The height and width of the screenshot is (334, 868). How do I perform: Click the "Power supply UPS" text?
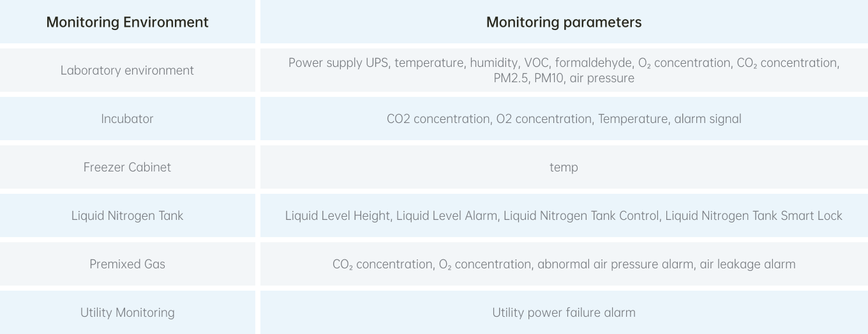[x=338, y=62]
